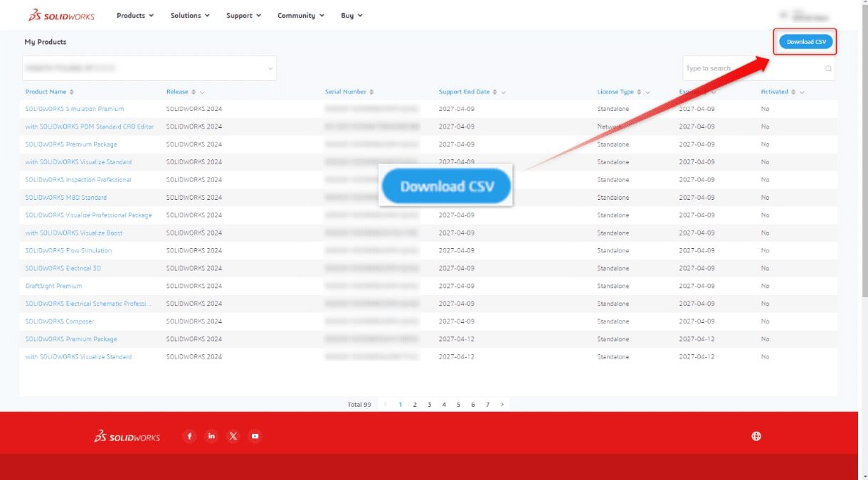
Task: Go to page 5 in pagination
Action: click(458, 404)
